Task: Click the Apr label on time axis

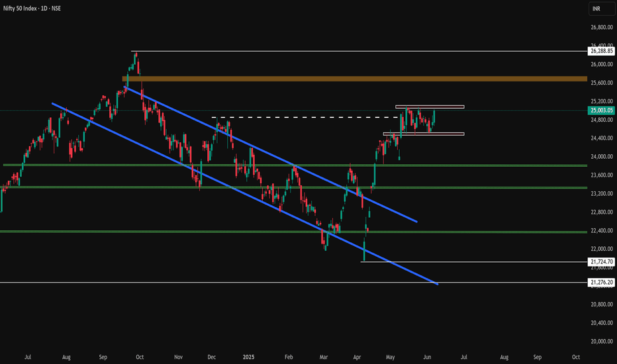Action: [x=357, y=357]
